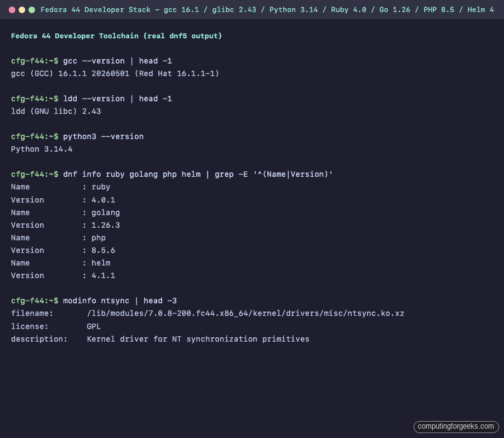Select the ntsync.ko.xz filename path

(245, 313)
